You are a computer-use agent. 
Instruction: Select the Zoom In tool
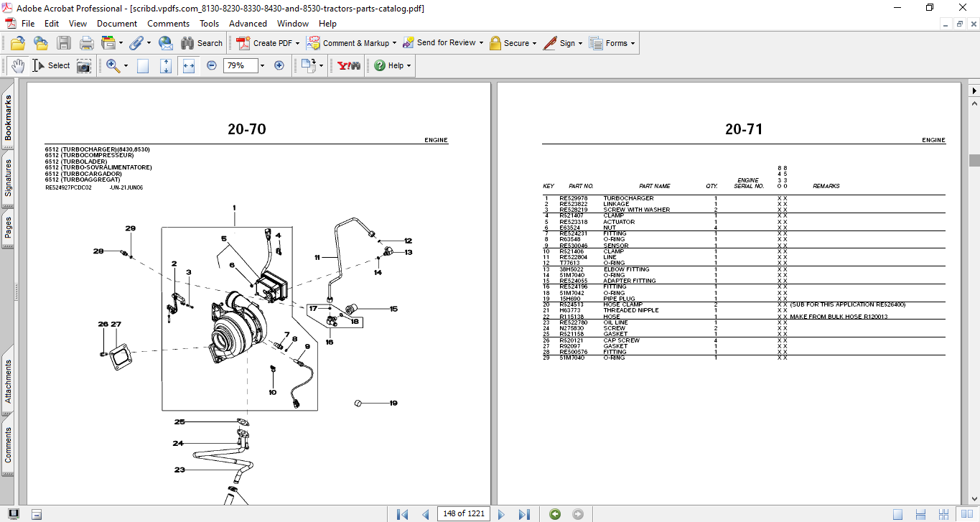click(112, 65)
